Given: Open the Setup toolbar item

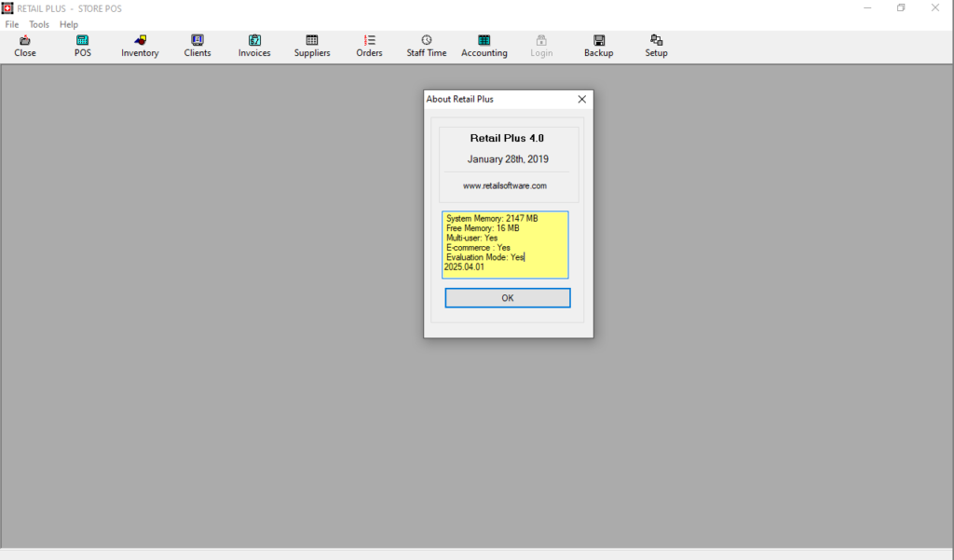Looking at the screenshot, I should pyautogui.click(x=656, y=47).
